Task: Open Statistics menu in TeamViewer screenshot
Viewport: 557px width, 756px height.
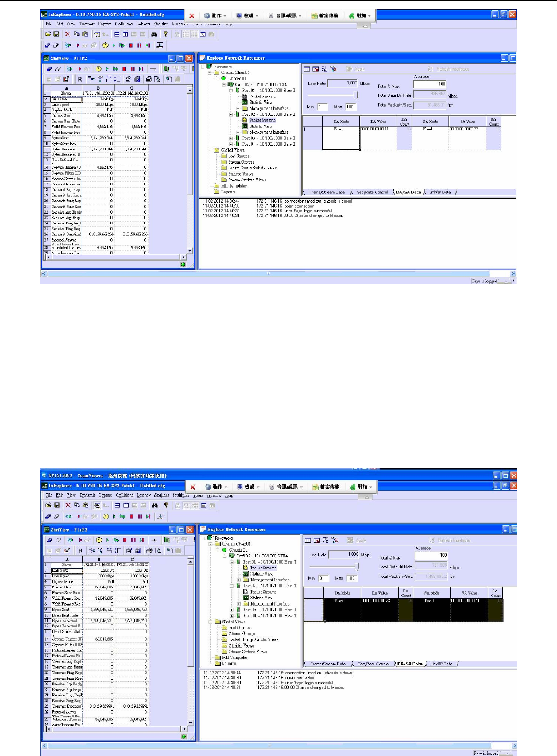Action: pyautogui.click(x=162, y=495)
